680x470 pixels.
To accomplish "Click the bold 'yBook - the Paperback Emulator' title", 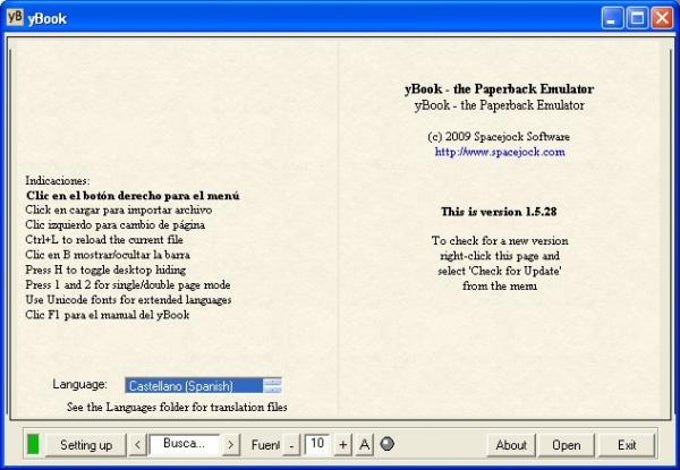I will click(499, 89).
